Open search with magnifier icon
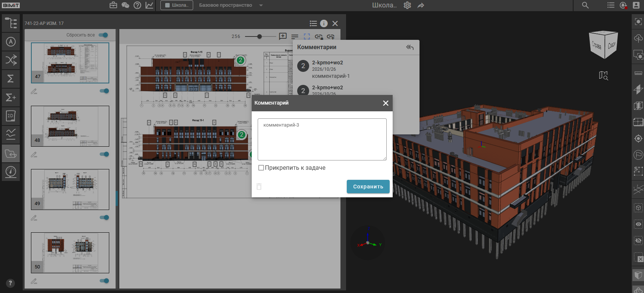This screenshot has height=293, width=644. tap(585, 5)
